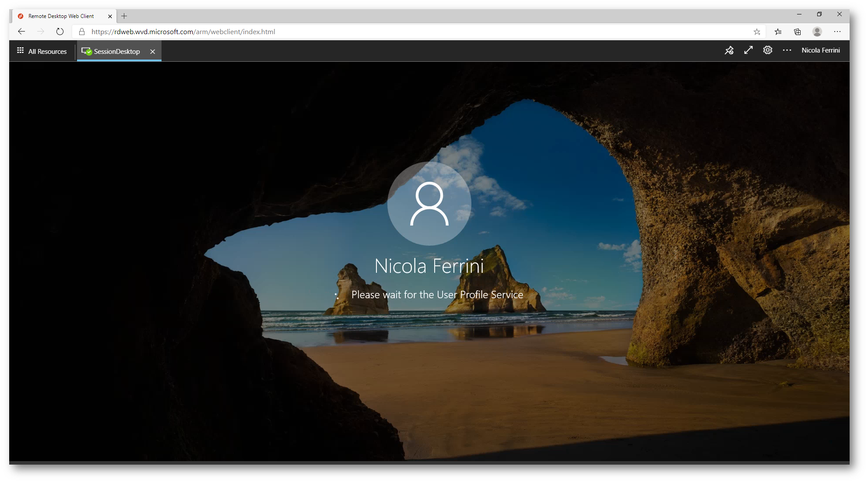868x483 pixels.
Task: View site information lock icon
Action: tap(81, 32)
